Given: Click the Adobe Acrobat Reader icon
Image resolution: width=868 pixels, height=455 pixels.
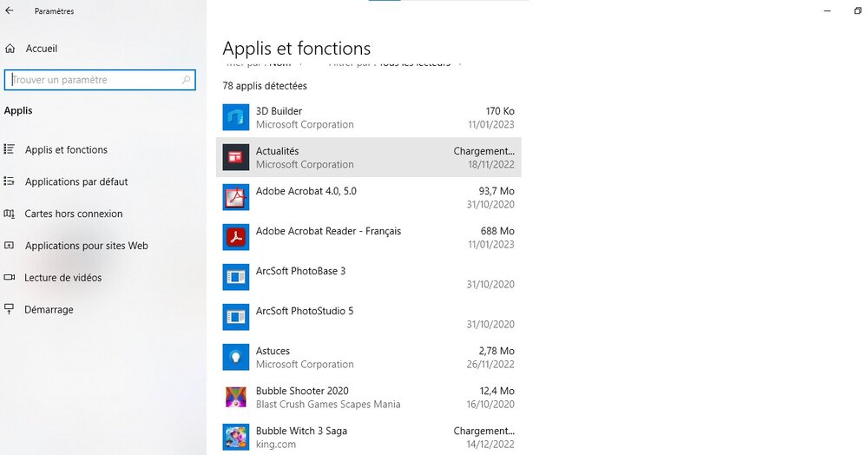Looking at the screenshot, I should (236, 237).
